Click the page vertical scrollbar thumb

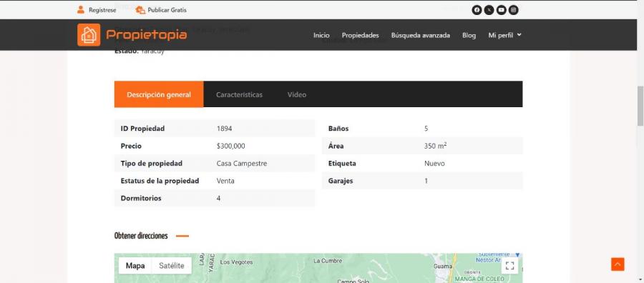coord(640,106)
